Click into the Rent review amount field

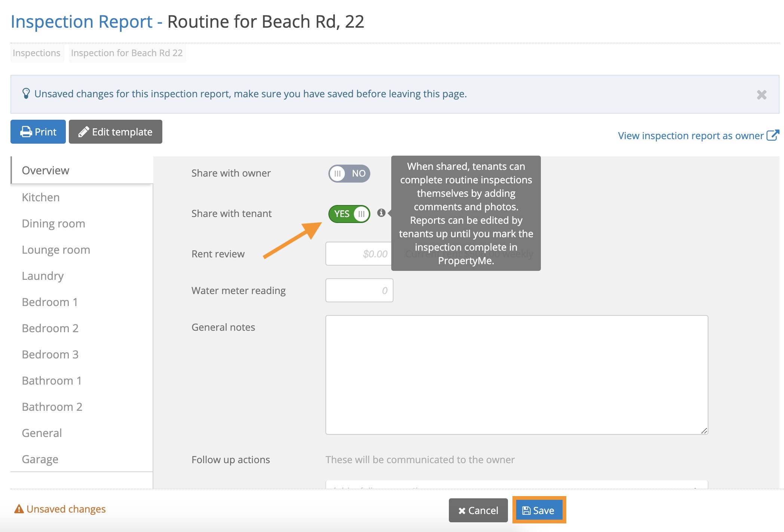359,254
